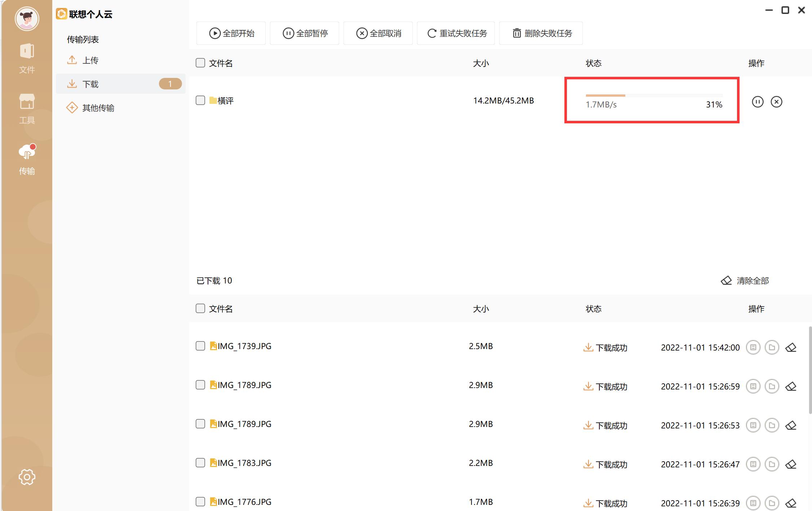The height and width of the screenshot is (511, 812).
Task: Open the folder containing IMG_1776.JPG
Action: click(x=772, y=503)
